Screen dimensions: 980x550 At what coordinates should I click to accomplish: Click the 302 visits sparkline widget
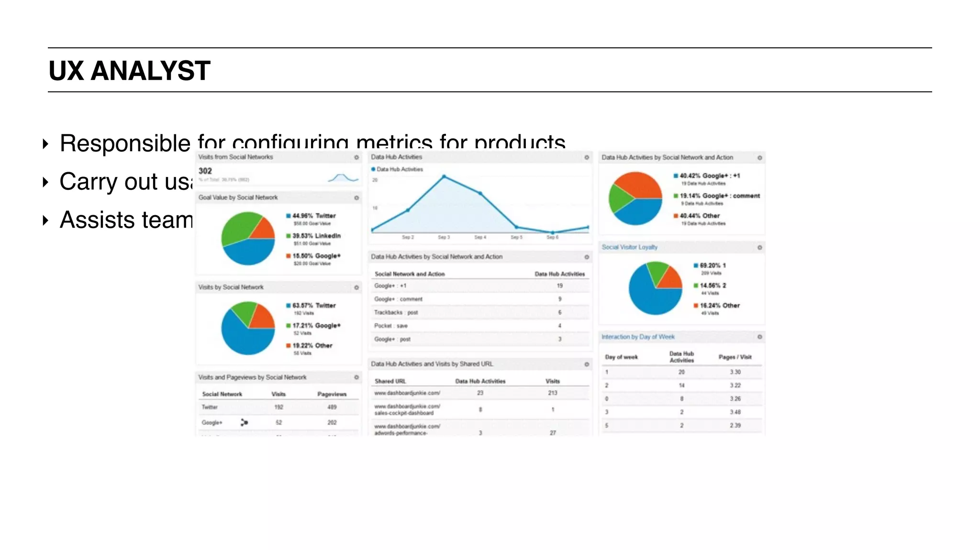(343, 178)
